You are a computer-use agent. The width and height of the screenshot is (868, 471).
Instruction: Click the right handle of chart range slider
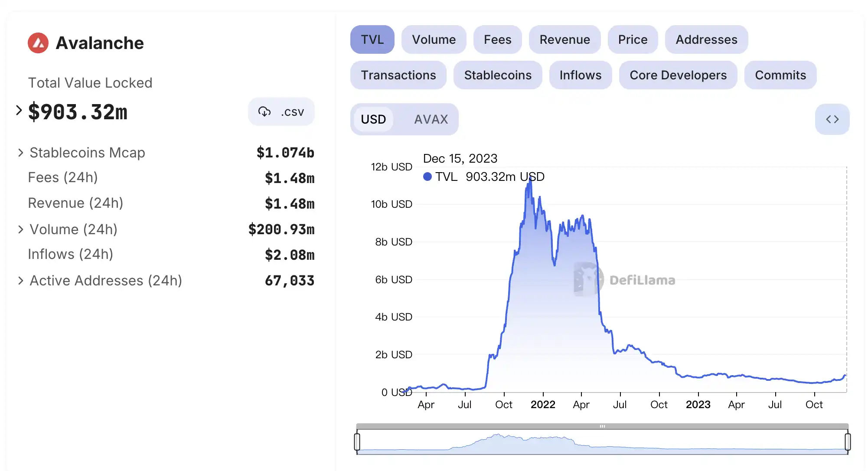pyautogui.click(x=848, y=442)
